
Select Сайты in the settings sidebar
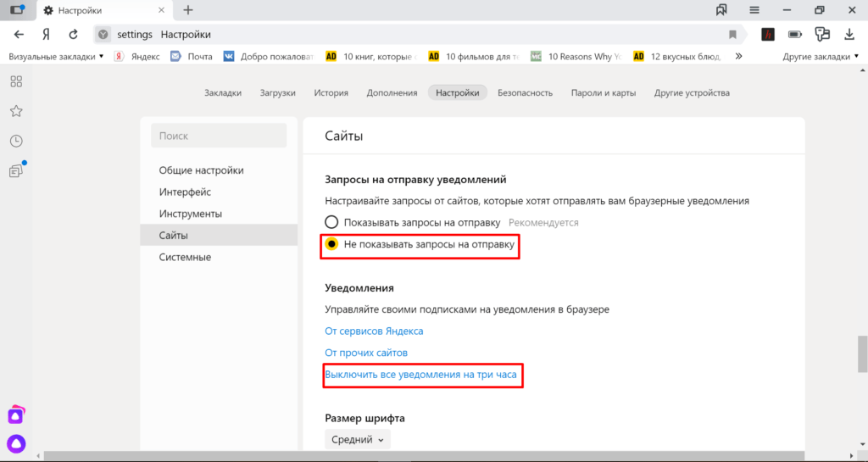pos(219,235)
